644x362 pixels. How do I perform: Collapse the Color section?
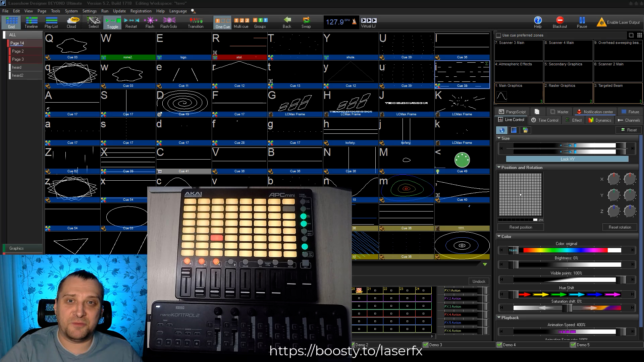click(x=499, y=236)
